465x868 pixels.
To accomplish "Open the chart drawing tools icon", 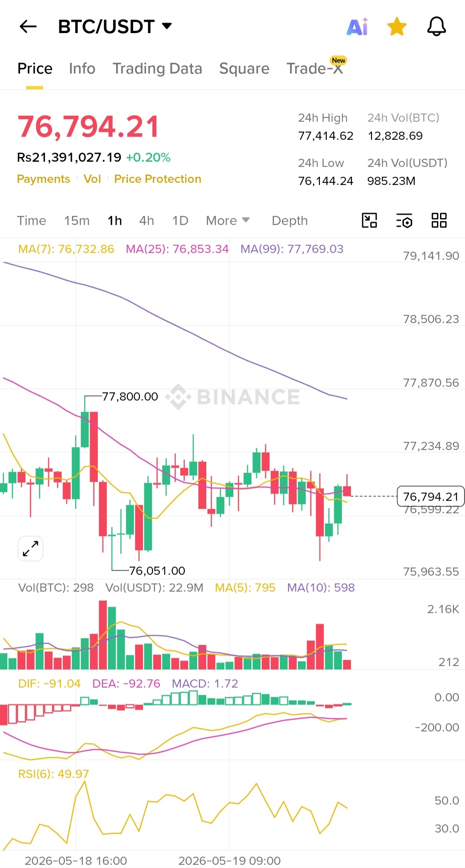I will pos(369,220).
